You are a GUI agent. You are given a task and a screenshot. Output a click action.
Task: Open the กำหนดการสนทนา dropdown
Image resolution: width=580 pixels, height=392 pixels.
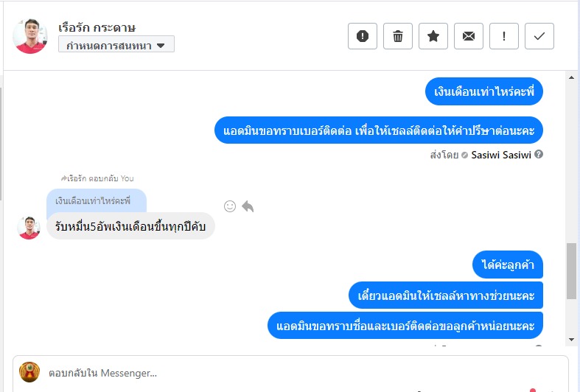click(116, 45)
